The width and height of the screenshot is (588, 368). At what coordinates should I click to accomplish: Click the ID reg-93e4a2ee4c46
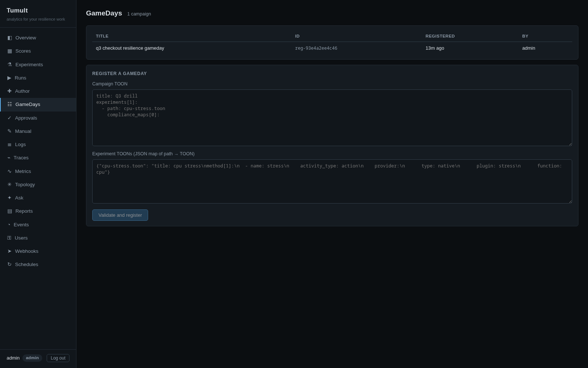[316, 48]
